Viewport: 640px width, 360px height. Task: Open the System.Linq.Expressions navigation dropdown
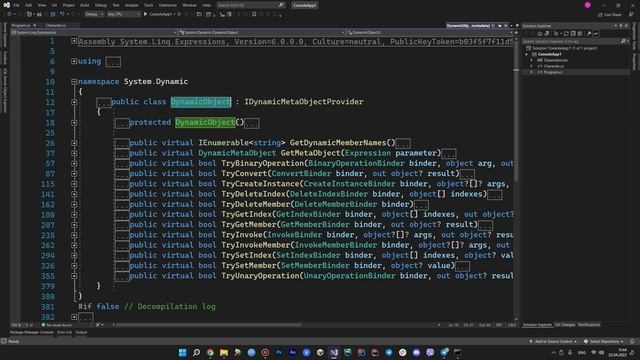[94, 32]
